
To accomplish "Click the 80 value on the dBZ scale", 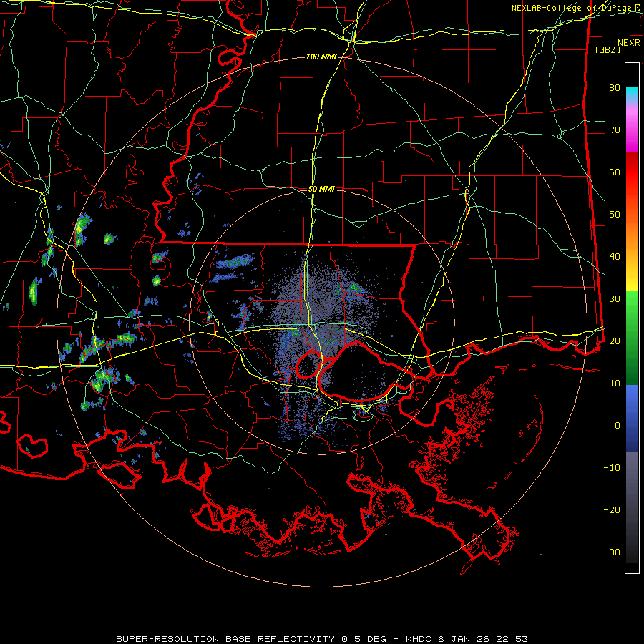I will click(x=615, y=87).
